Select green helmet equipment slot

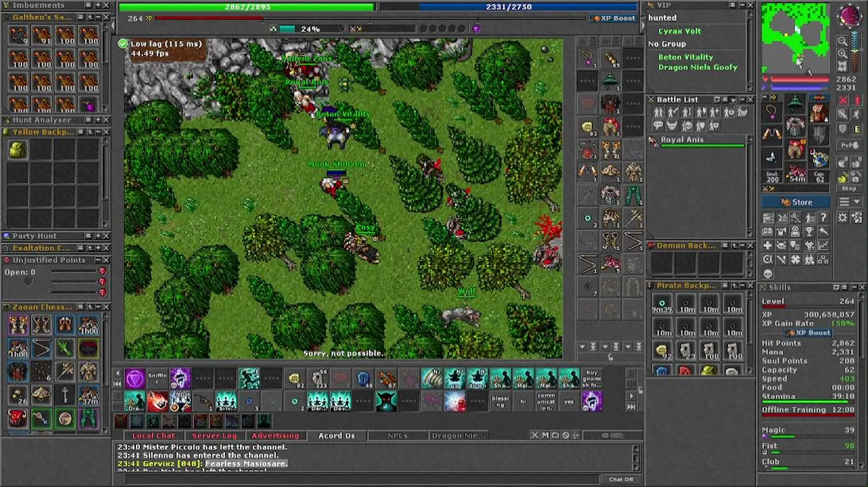(796, 105)
